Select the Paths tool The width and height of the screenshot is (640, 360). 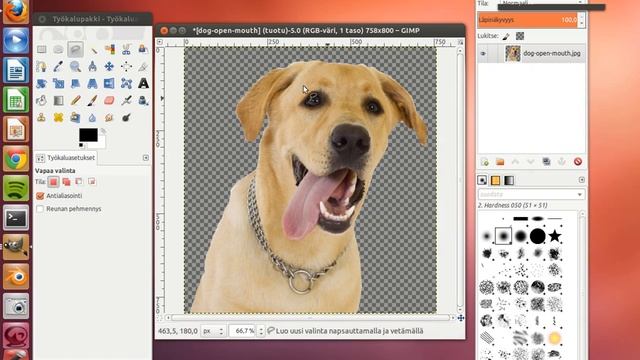point(41,66)
